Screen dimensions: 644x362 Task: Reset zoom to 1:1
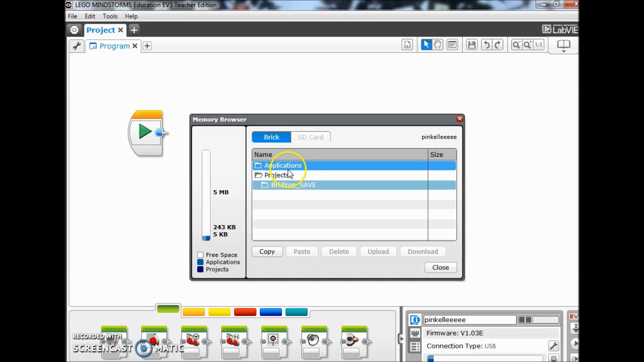pos(538,45)
